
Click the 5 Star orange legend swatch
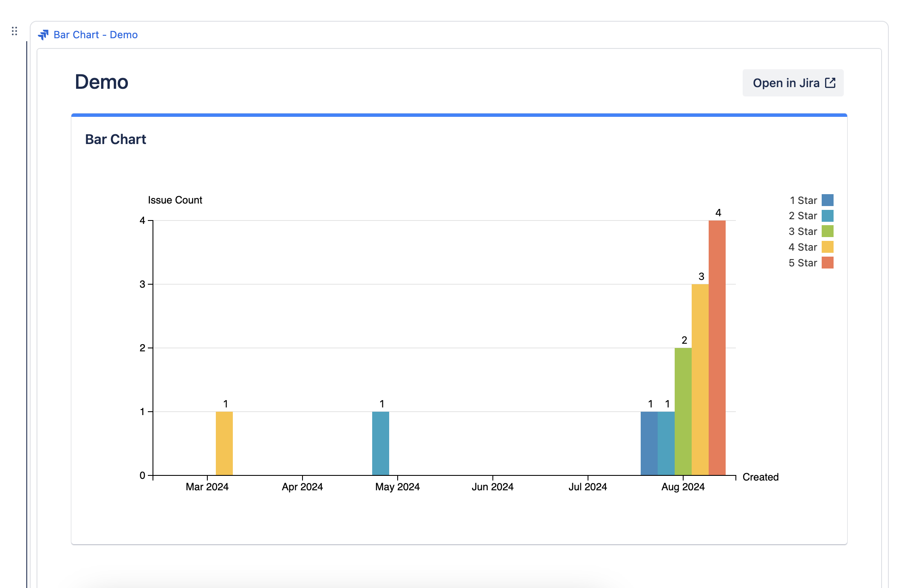tap(827, 263)
